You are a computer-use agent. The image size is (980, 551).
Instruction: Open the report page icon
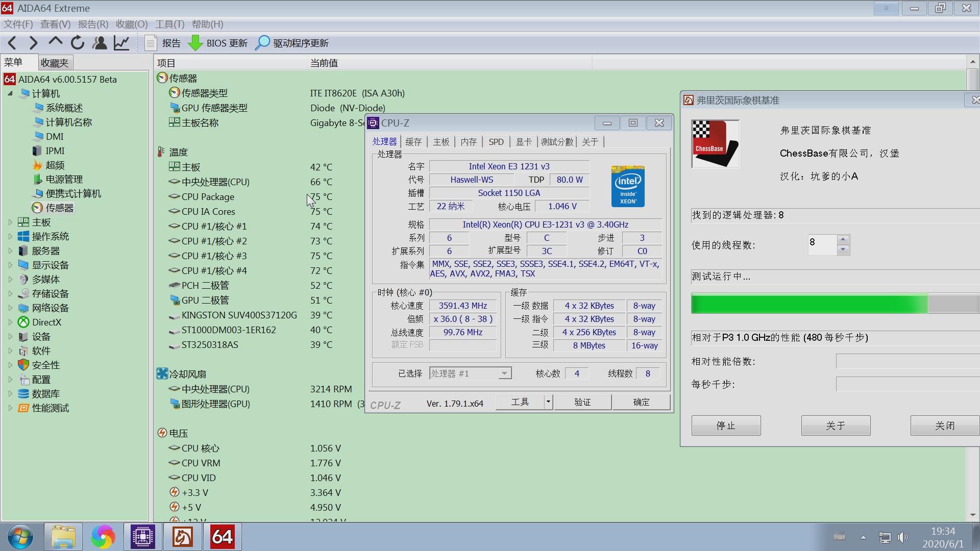pyautogui.click(x=151, y=43)
